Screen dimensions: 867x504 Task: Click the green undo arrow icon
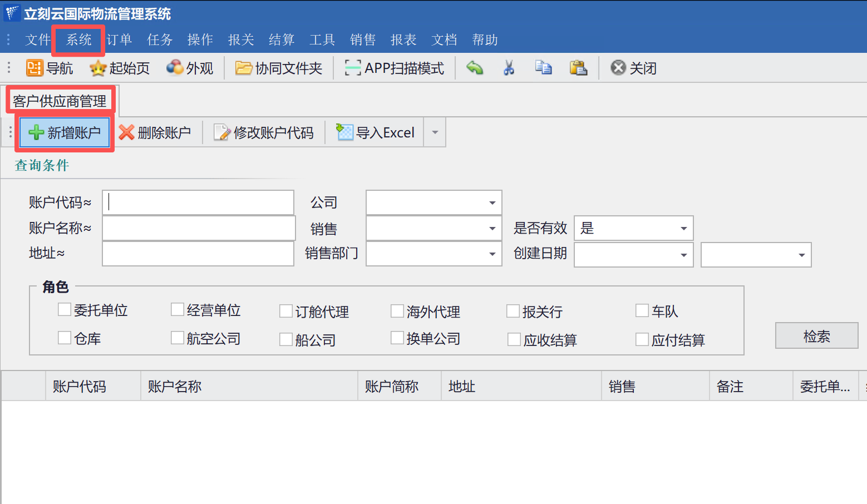pyautogui.click(x=475, y=68)
